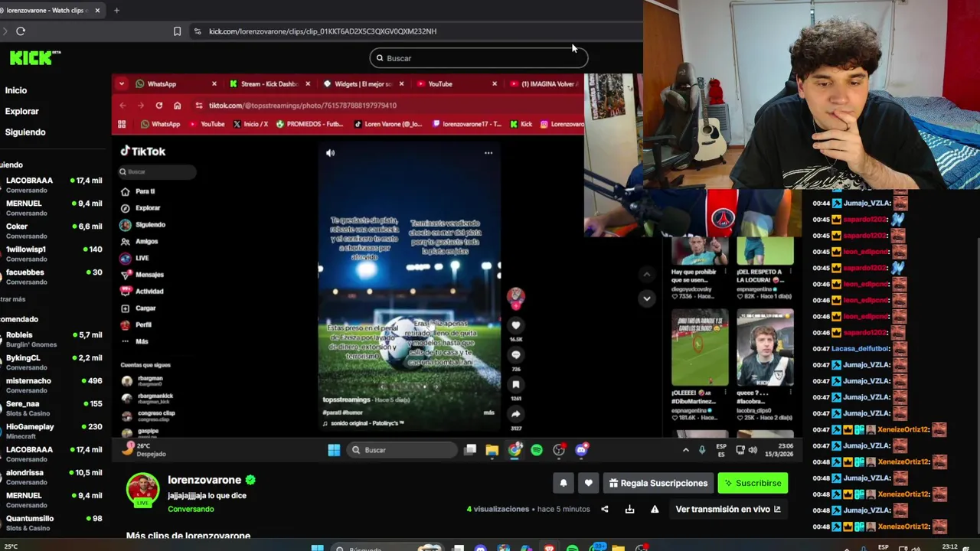Open alondrissa channel in sidebar
The image size is (980, 551).
[52, 477]
